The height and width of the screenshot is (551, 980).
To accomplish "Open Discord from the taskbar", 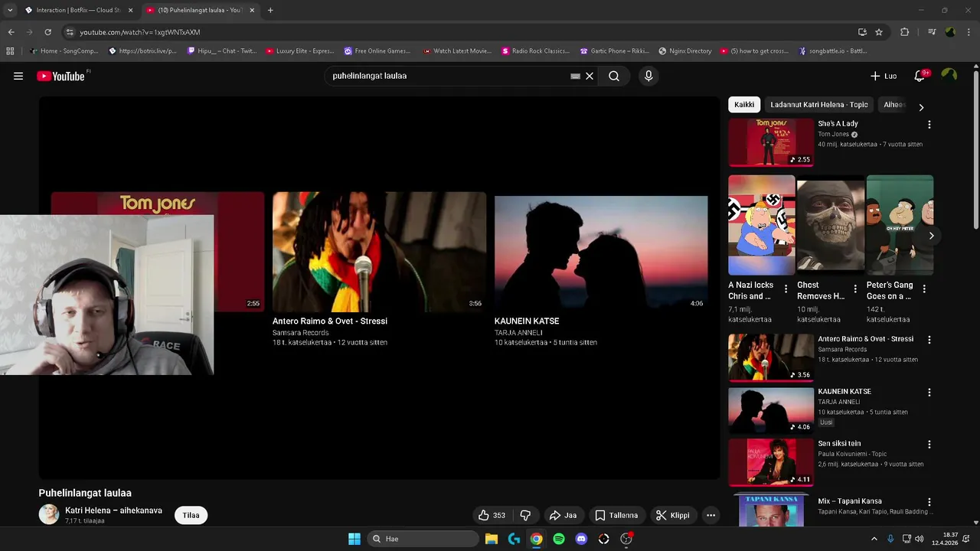I will [x=581, y=539].
